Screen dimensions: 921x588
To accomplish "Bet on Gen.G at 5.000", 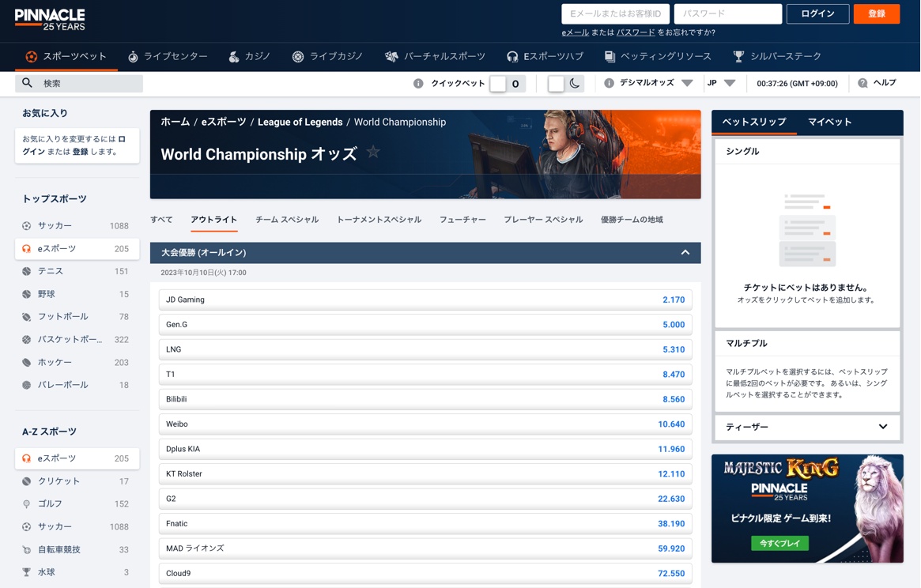I will pyautogui.click(x=425, y=324).
